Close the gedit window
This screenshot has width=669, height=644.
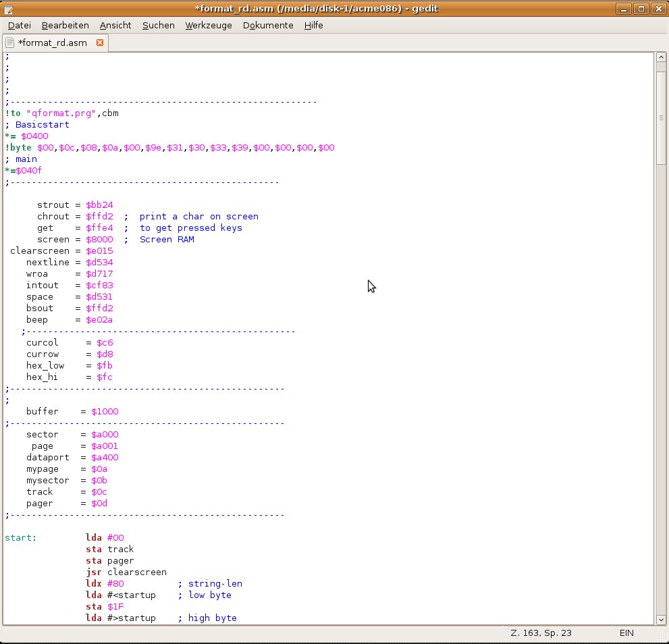pyautogui.click(x=658, y=9)
